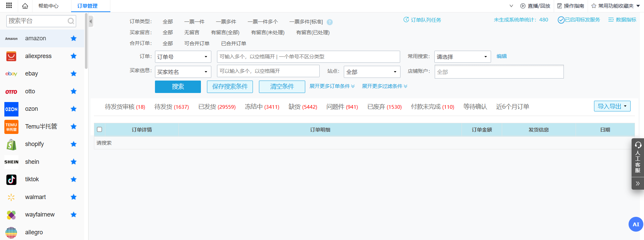Filter by 有留言(未处理)

tap(268, 33)
